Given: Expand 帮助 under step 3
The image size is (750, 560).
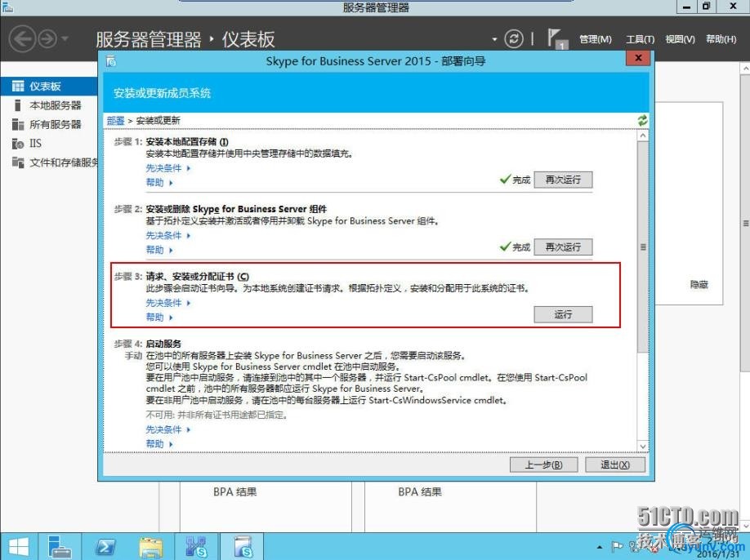Looking at the screenshot, I should click(x=159, y=318).
